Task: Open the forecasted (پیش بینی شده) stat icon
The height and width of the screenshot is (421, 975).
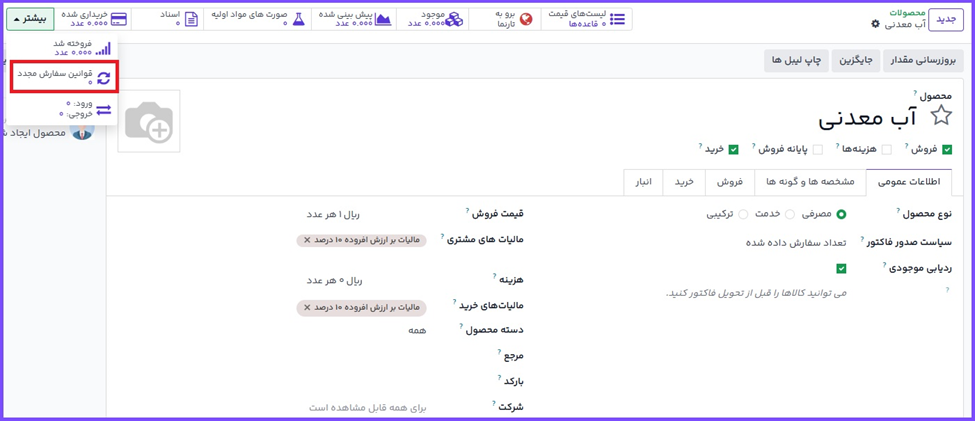Action: [x=382, y=19]
